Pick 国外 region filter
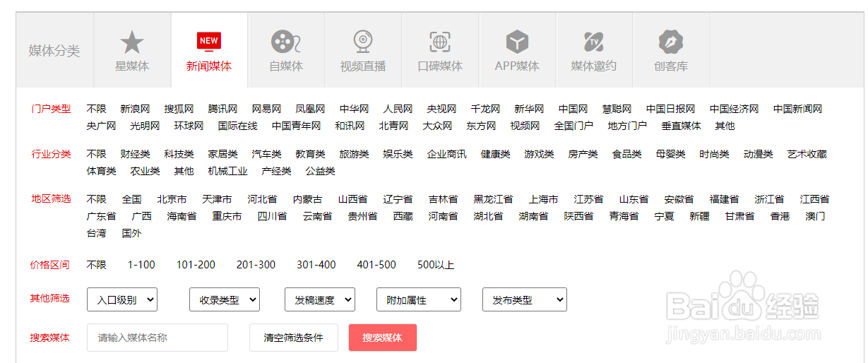Image resolution: width=868 pixels, height=363 pixels. point(131,233)
